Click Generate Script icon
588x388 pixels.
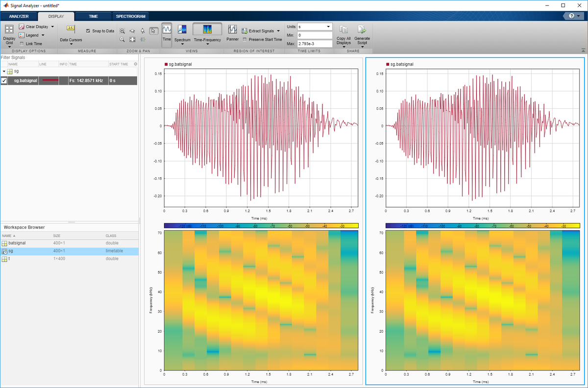(362, 34)
